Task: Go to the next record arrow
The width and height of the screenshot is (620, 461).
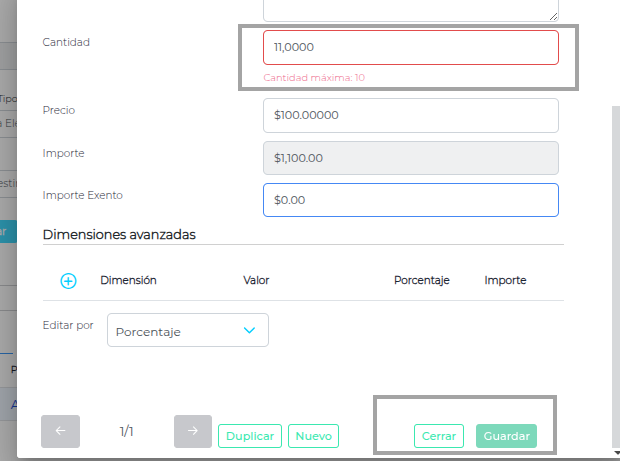Action: click(192, 431)
